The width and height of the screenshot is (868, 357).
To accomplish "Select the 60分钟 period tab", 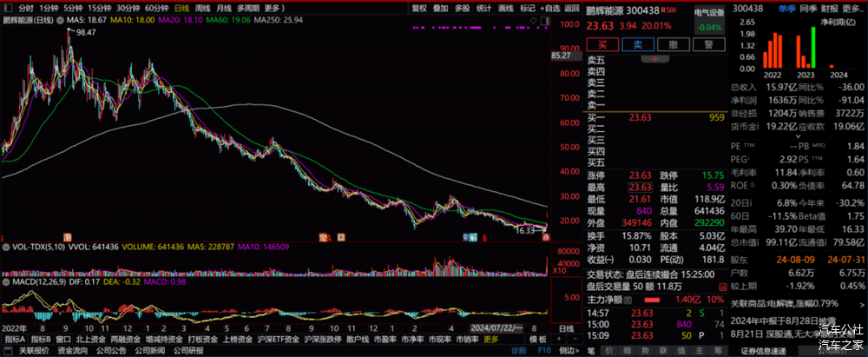I will (x=156, y=9).
